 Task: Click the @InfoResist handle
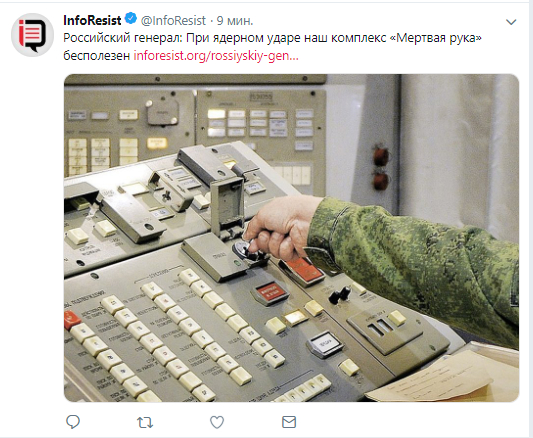[x=173, y=21]
